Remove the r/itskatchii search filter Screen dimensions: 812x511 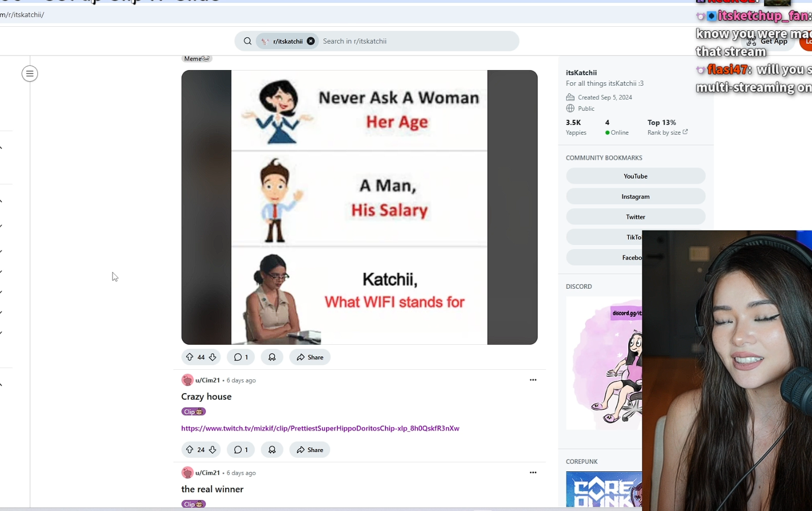pos(311,41)
